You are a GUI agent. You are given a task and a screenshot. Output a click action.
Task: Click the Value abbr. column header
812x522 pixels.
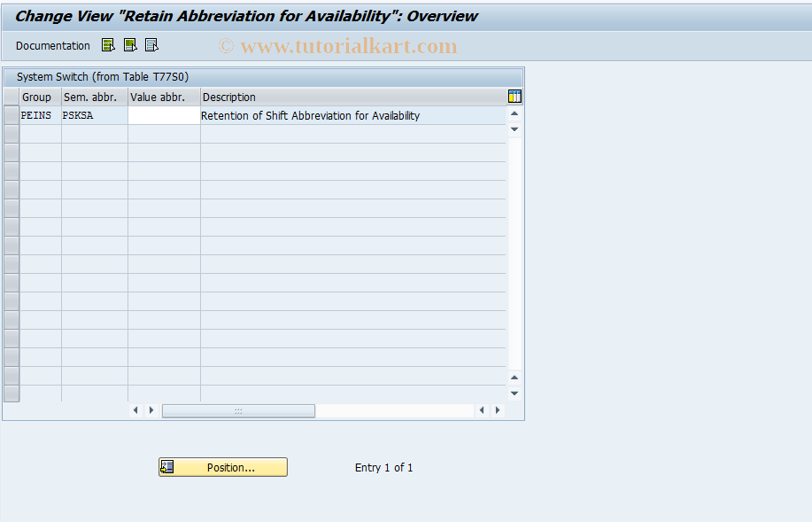pos(164,97)
